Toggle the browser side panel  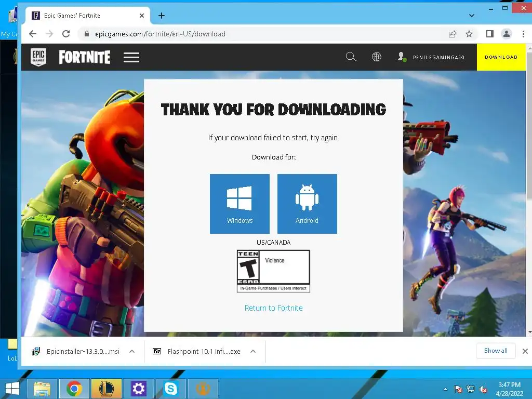[x=489, y=34]
